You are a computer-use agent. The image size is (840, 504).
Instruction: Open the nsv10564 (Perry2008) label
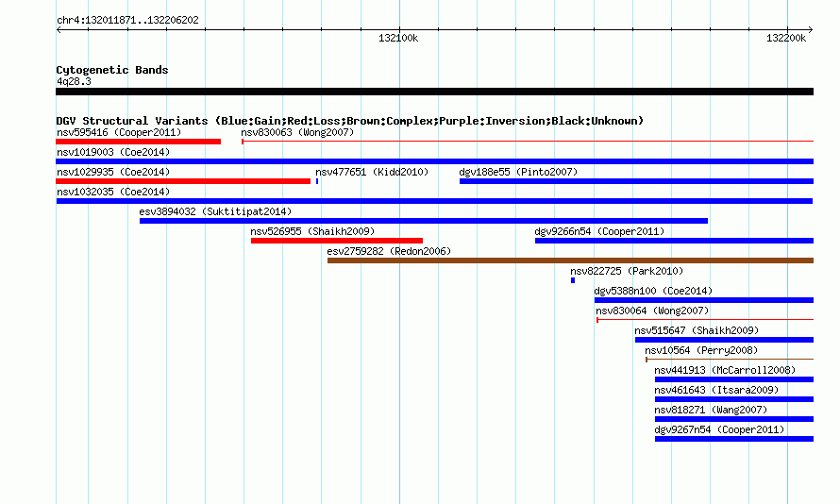click(701, 350)
